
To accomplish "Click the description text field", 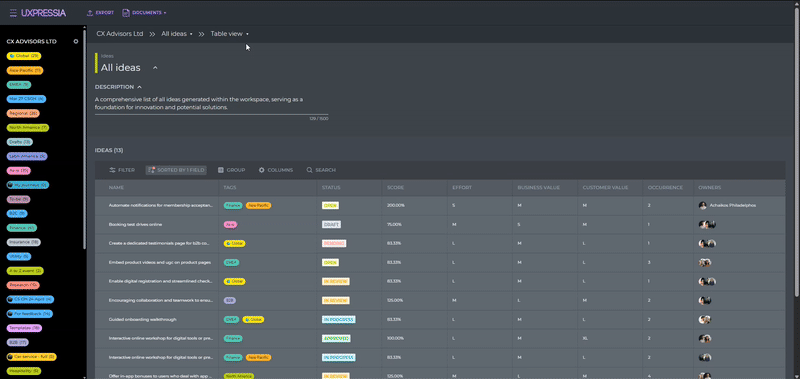I will 211,104.
